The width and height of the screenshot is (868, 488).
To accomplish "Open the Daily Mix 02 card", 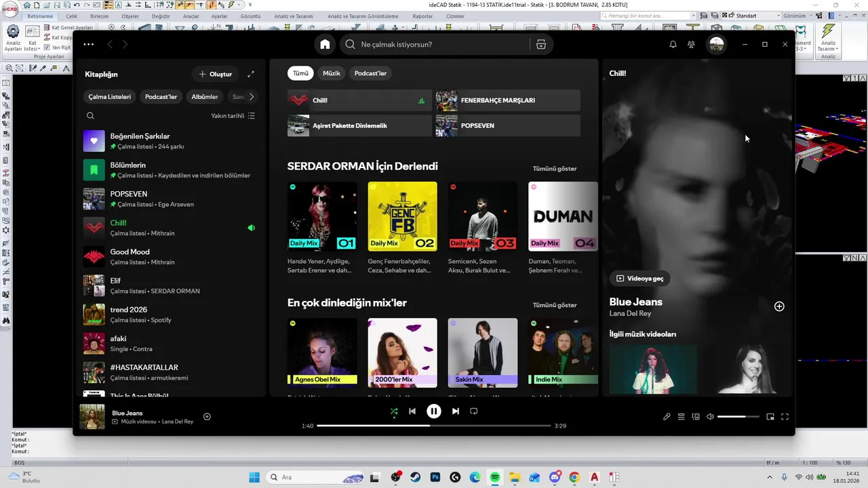I will 403,228.
